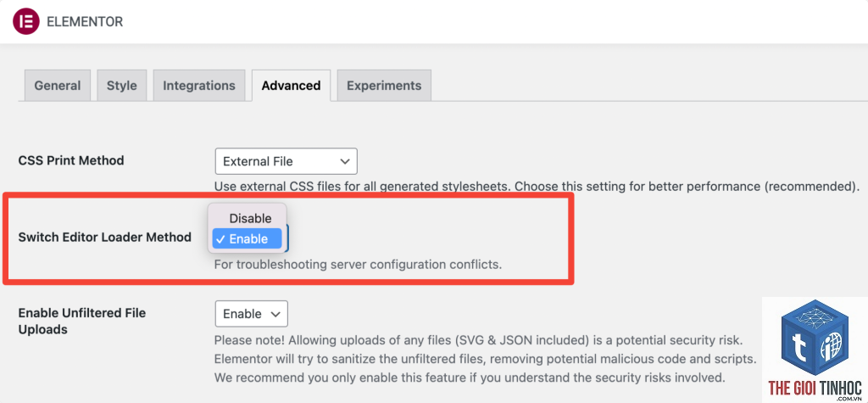The image size is (868, 403).
Task: Click the Enable Unfiltered File Uploads label
Action: click(x=82, y=321)
